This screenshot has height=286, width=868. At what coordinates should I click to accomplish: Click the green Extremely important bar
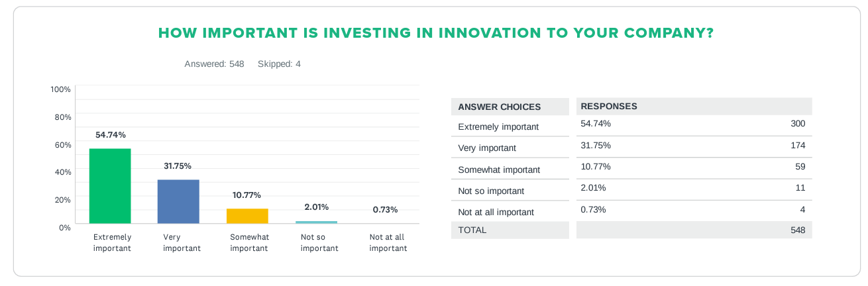pos(110,186)
